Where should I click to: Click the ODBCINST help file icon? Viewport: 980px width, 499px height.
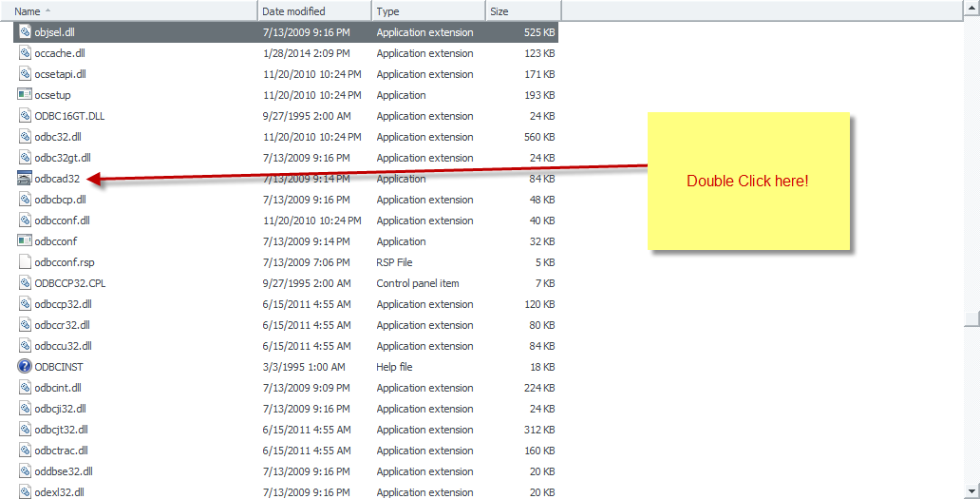pyautogui.click(x=25, y=367)
